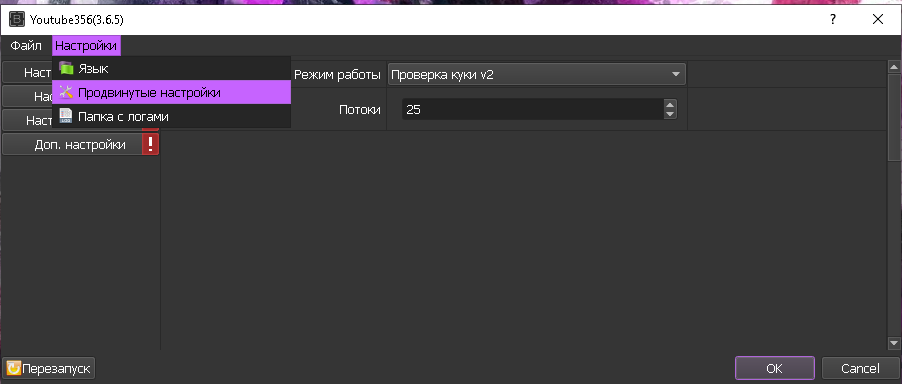Open the Файл menu
Image resolution: width=902 pixels, height=384 pixels.
(26, 46)
